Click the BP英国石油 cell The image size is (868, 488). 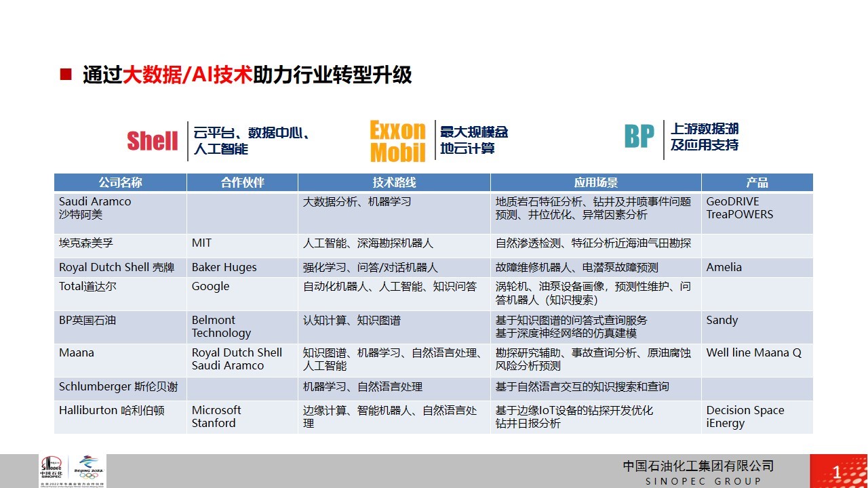click(x=120, y=327)
